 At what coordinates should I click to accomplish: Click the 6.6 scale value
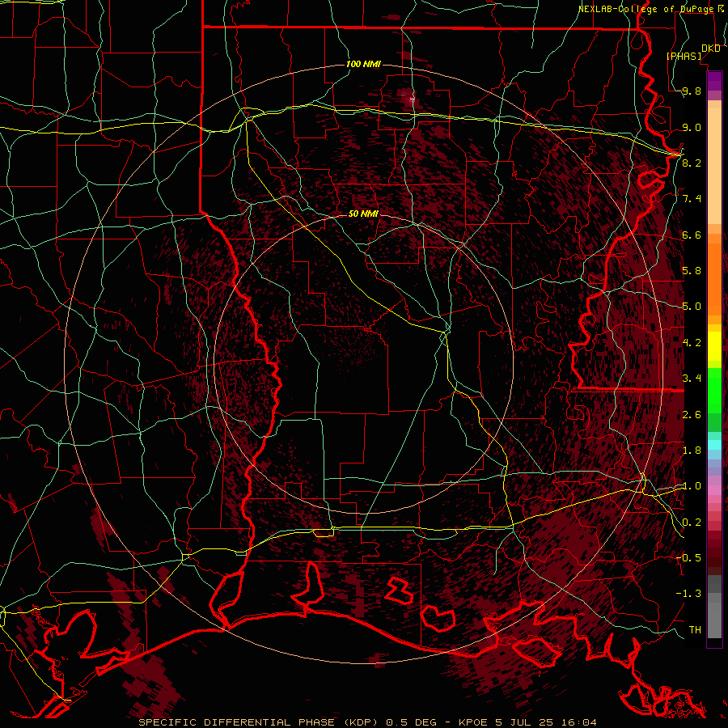coord(692,235)
